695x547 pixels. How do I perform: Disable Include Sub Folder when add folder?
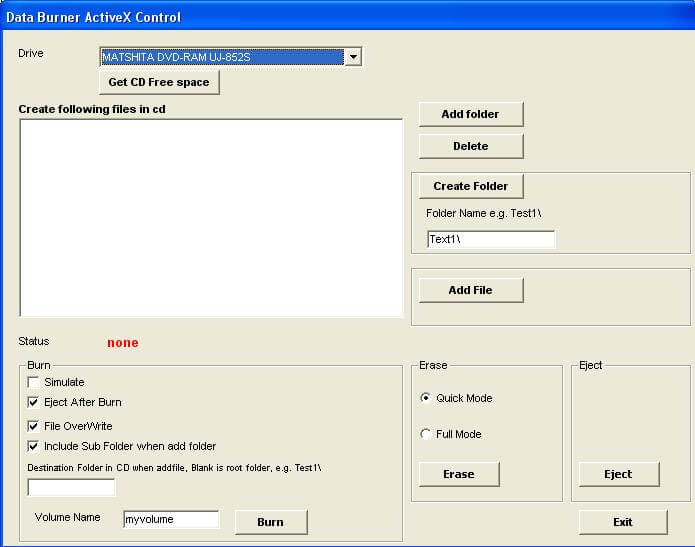34,446
